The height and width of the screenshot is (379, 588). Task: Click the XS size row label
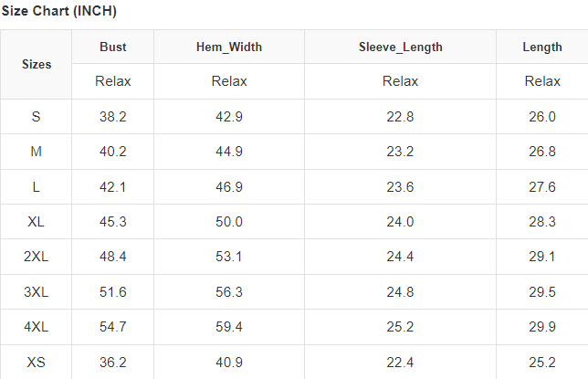pos(37,363)
